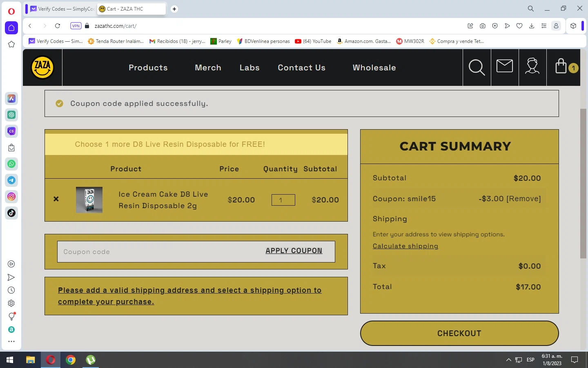Open the ZAZA logo home link
588x368 pixels.
coord(42,67)
